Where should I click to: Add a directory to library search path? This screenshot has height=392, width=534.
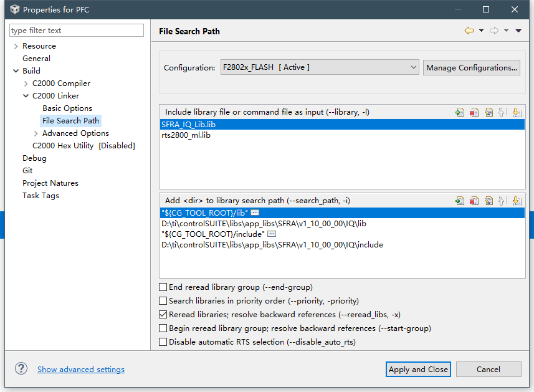[460, 201]
